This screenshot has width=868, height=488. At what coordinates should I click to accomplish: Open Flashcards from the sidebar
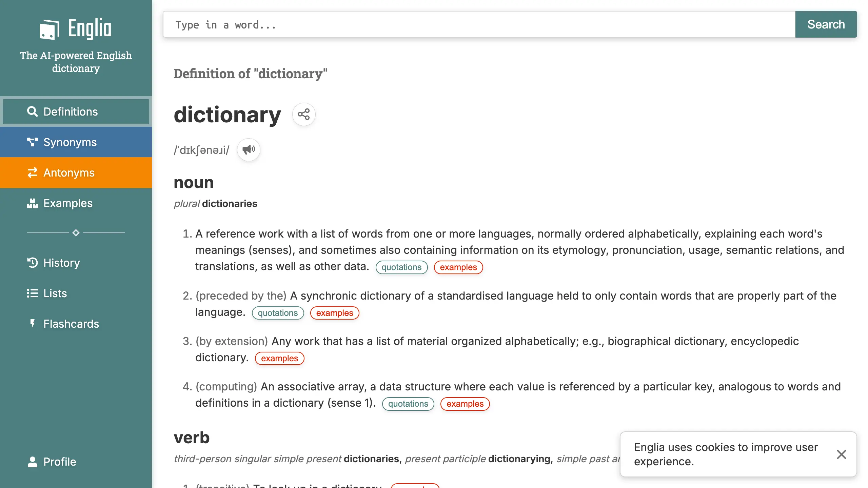(71, 324)
